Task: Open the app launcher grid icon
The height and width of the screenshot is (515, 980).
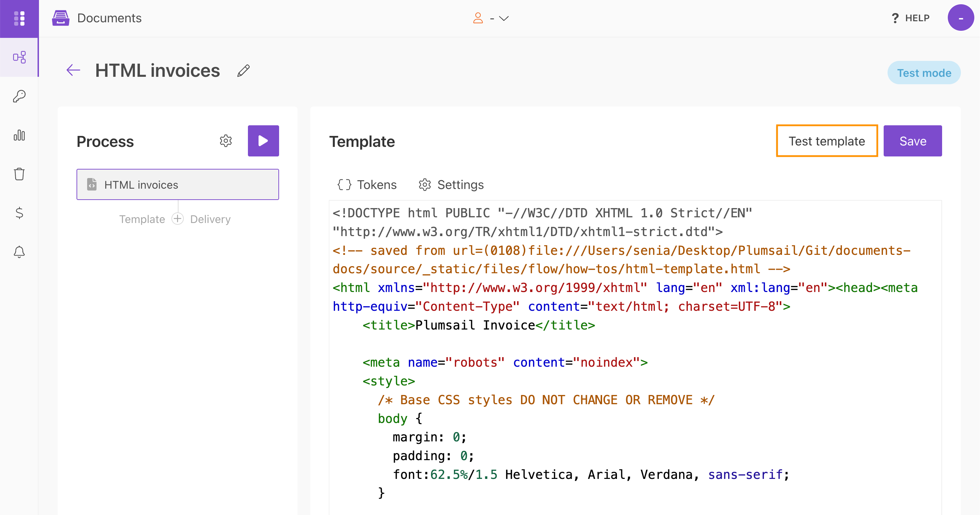Action: (19, 18)
